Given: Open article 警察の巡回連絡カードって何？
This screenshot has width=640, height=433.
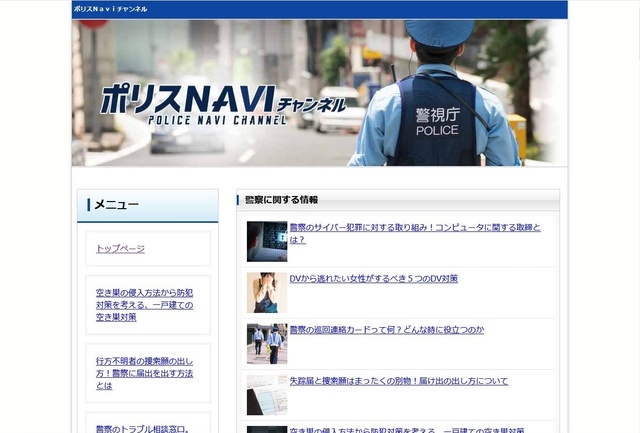Looking at the screenshot, I should point(387,330).
